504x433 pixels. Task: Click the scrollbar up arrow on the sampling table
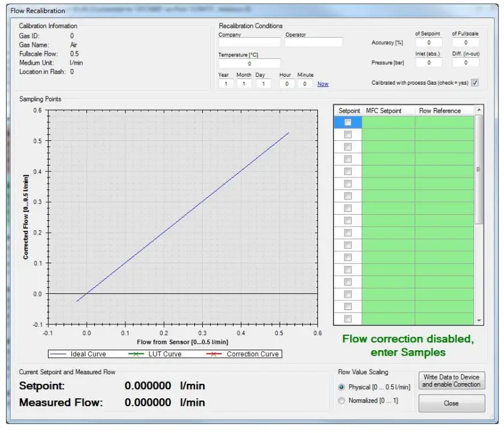point(480,110)
